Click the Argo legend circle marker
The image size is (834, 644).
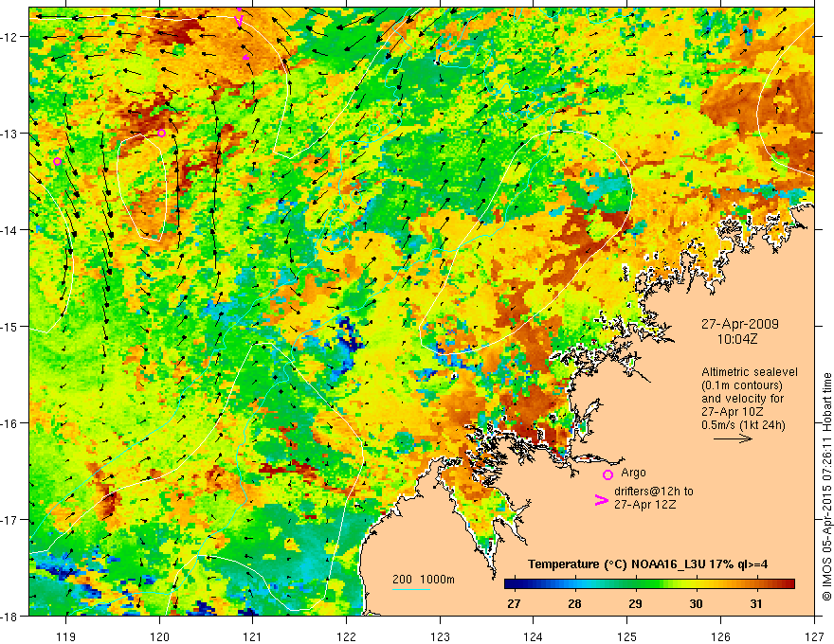(607, 474)
